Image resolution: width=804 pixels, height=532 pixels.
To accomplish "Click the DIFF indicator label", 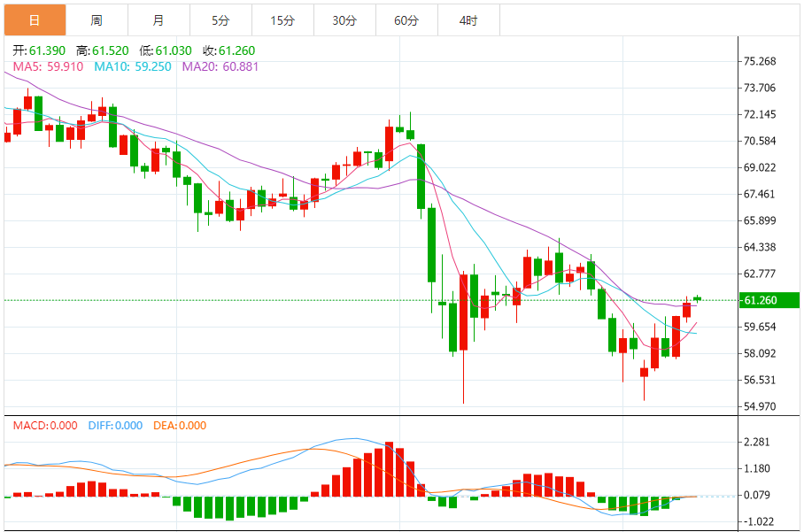I will pyautogui.click(x=115, y=426).
